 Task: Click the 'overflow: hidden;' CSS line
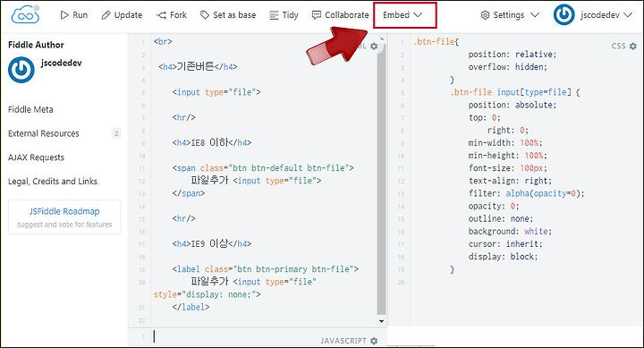[x=508, y=67]
